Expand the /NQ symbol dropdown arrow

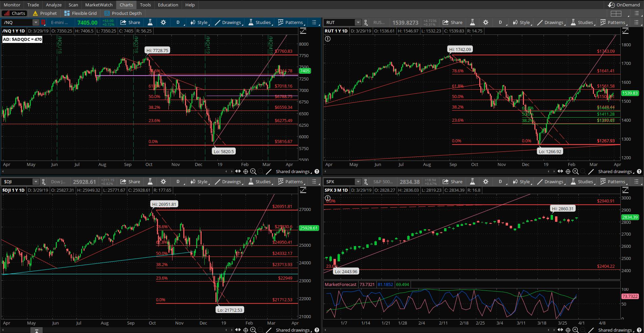(36, 22)
